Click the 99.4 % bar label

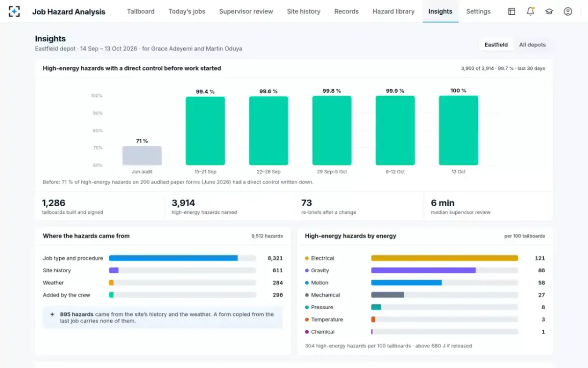[205, 91]
